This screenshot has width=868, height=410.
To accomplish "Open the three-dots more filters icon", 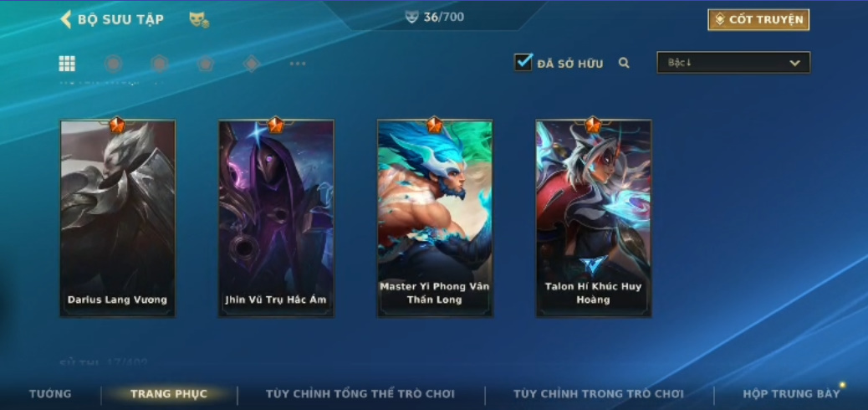I will (x=298, y=64).
